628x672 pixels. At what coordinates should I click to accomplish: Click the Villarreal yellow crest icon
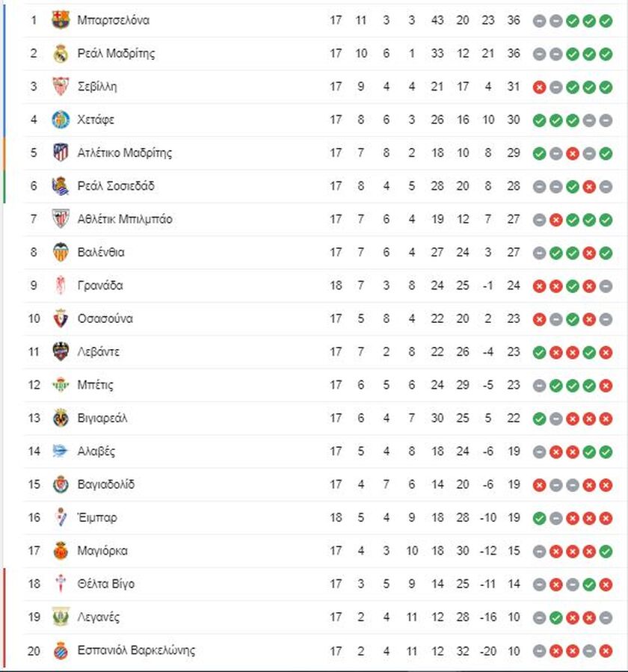point(61,418)
